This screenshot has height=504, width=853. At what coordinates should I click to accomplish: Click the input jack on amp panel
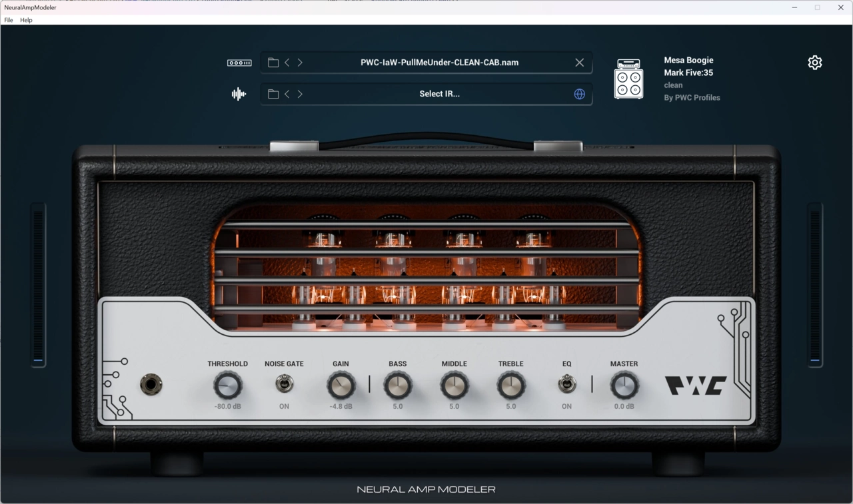(151, 385)
